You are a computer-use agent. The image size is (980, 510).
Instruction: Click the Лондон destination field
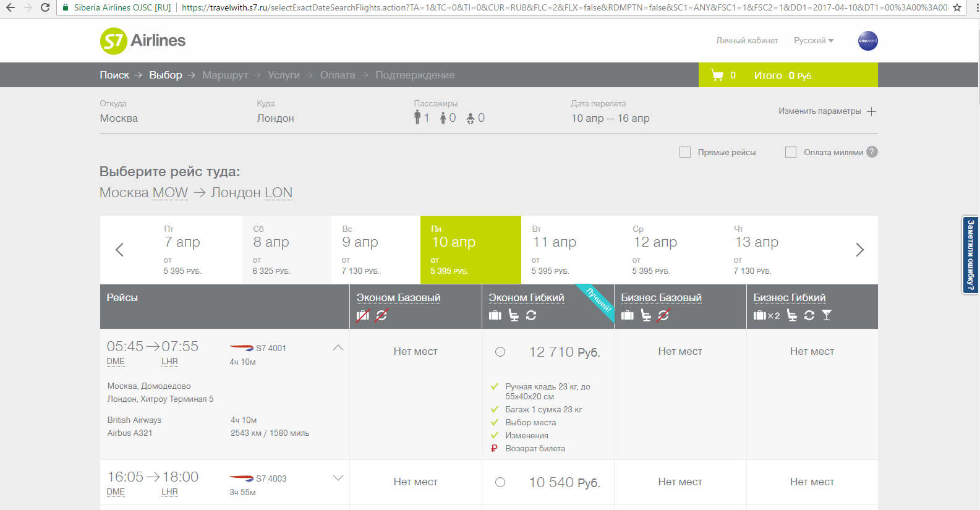276,118
